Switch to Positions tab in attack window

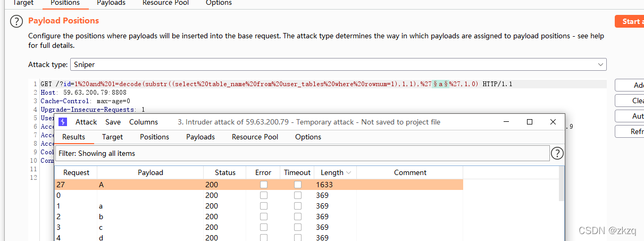(x=154, y=137)
